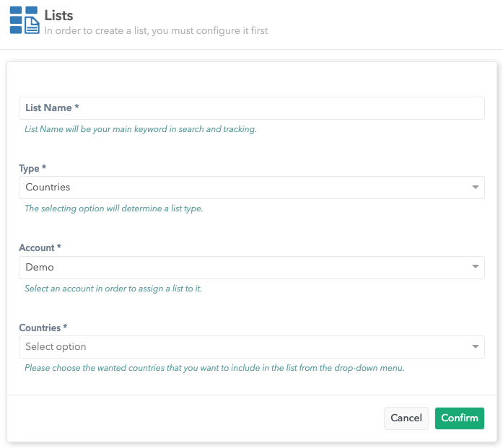Click the 'must configure it first' subtitle
Screen dimensions: 503x448
coord(156,31)
